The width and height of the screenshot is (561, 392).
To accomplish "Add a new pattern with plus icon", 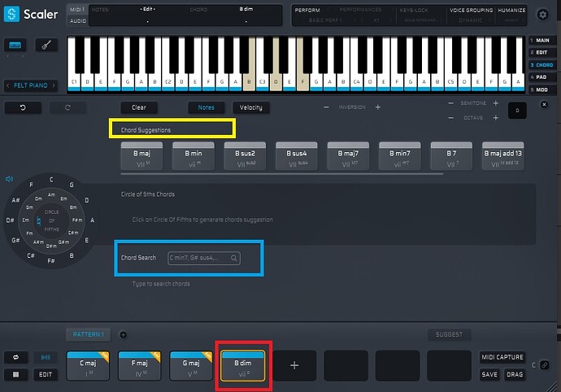I will tap(123, 335).
